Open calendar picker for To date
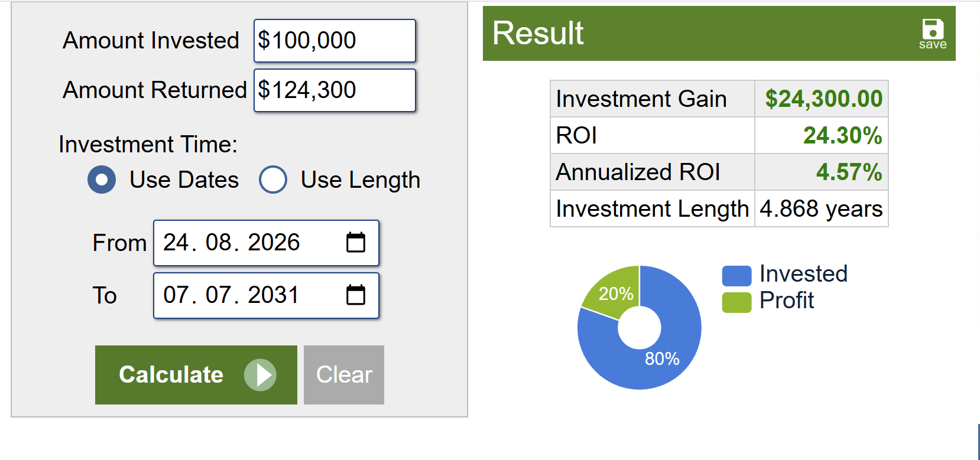 (x=356, y=295)
